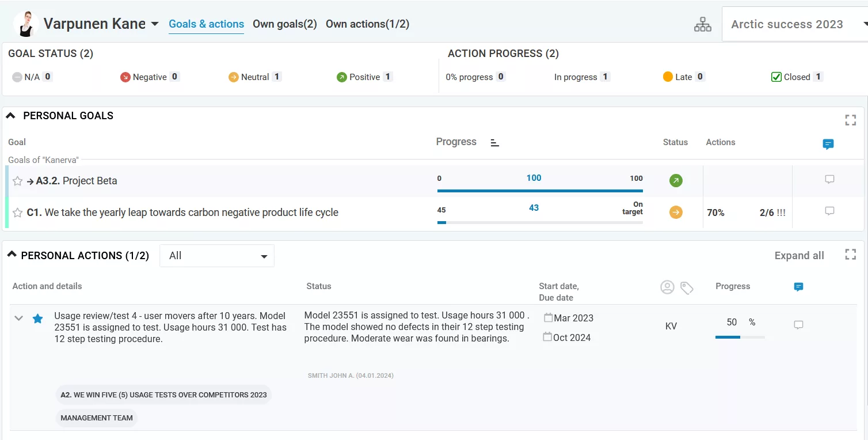Screen dimensions: 868x440
Task: Toggle star favorite on Project Beta goal
Action: (18, 181)
